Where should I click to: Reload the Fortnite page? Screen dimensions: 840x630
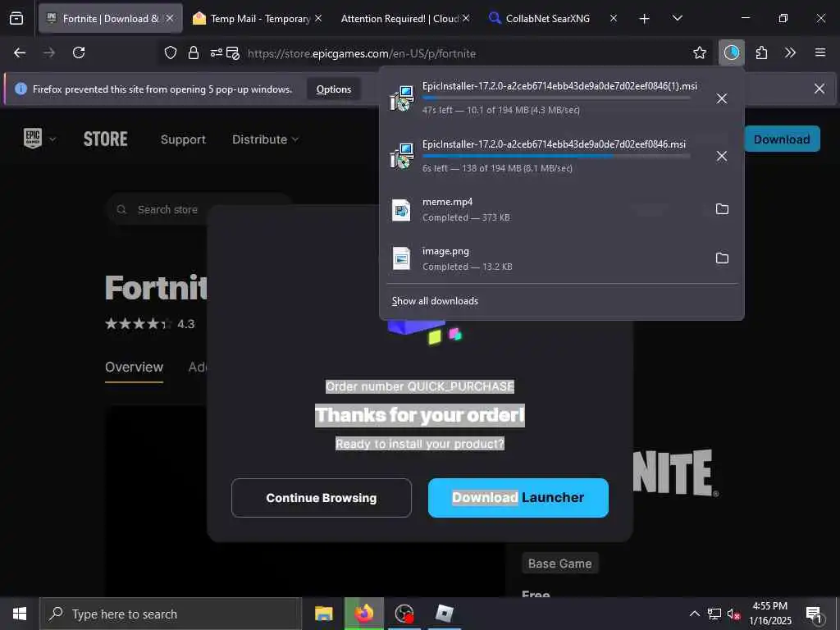79,52
